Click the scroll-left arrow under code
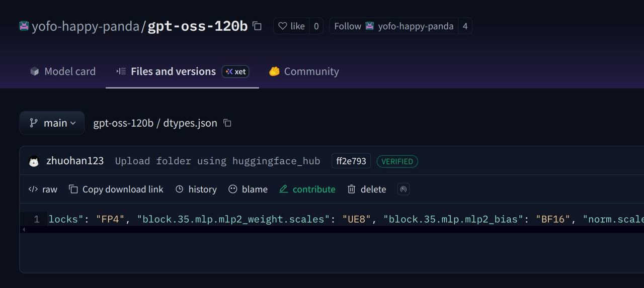 [x=24, y=230]
